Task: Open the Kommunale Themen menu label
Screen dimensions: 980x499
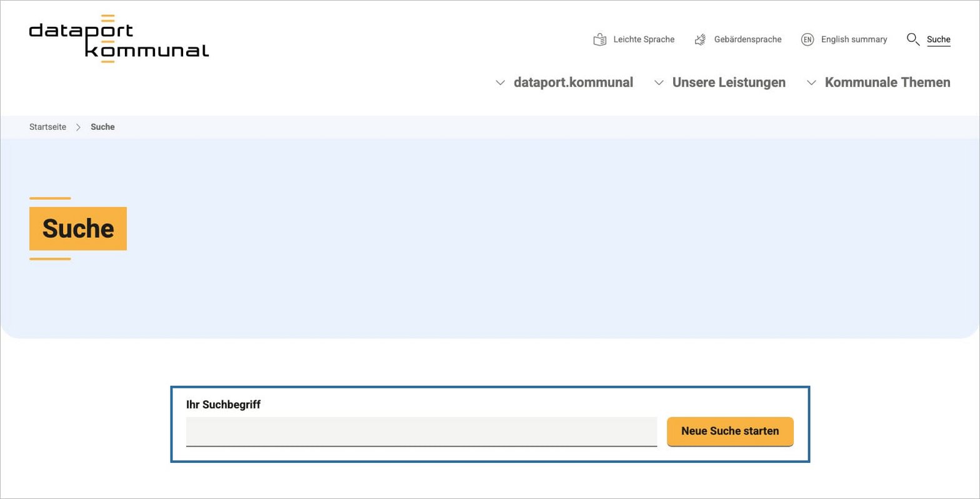Action: (x=887, y=82)
